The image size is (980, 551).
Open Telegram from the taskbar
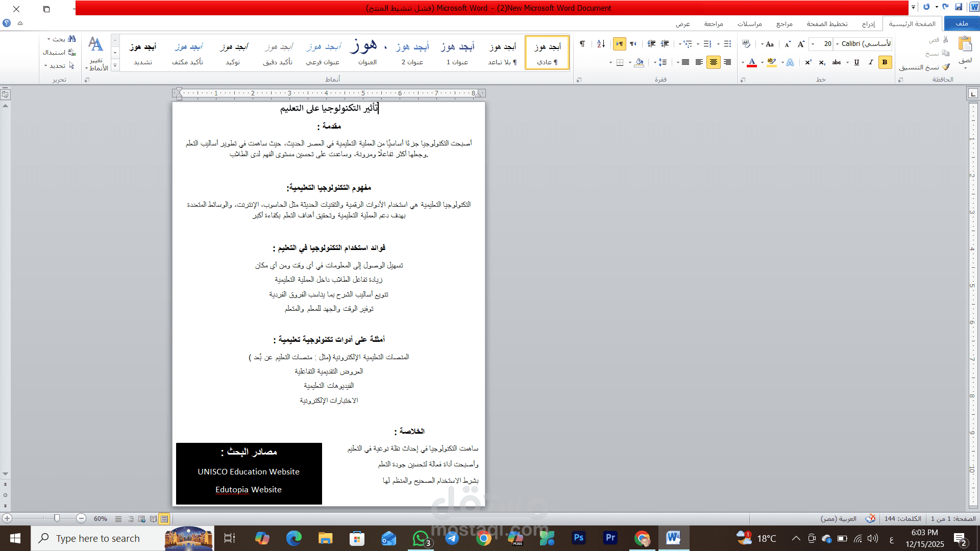coord(452,538)
